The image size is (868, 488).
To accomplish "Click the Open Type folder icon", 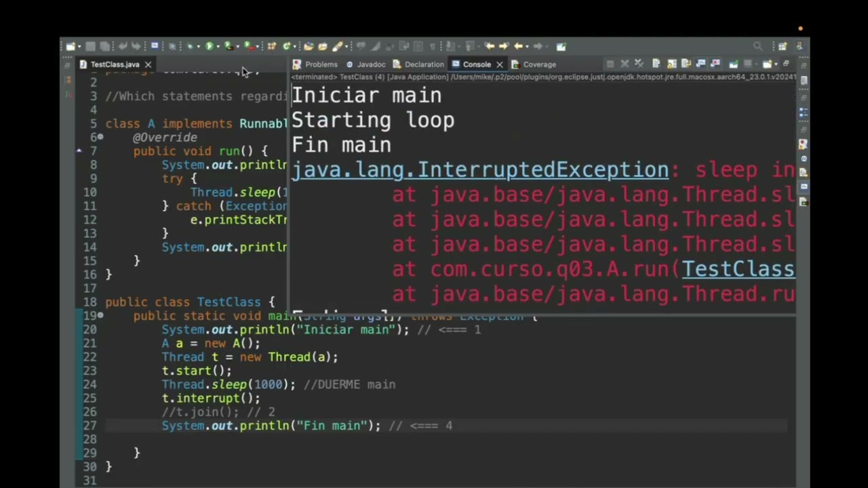I will tap(309, 47).
